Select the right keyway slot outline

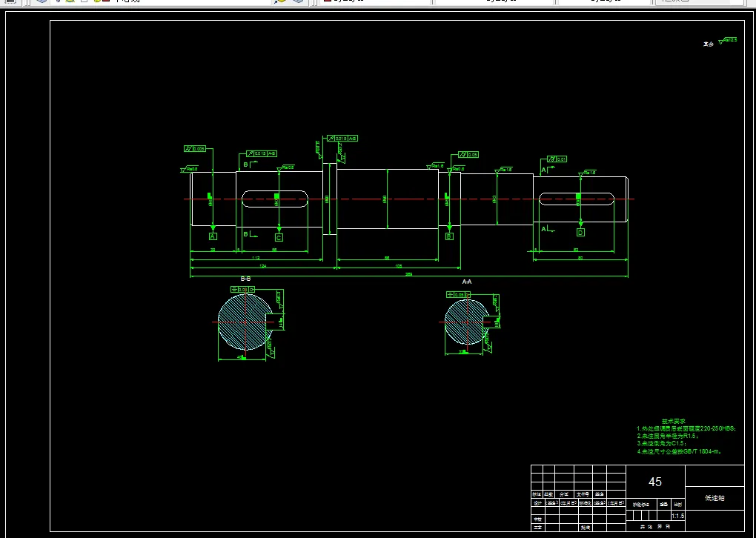point(576,199)
